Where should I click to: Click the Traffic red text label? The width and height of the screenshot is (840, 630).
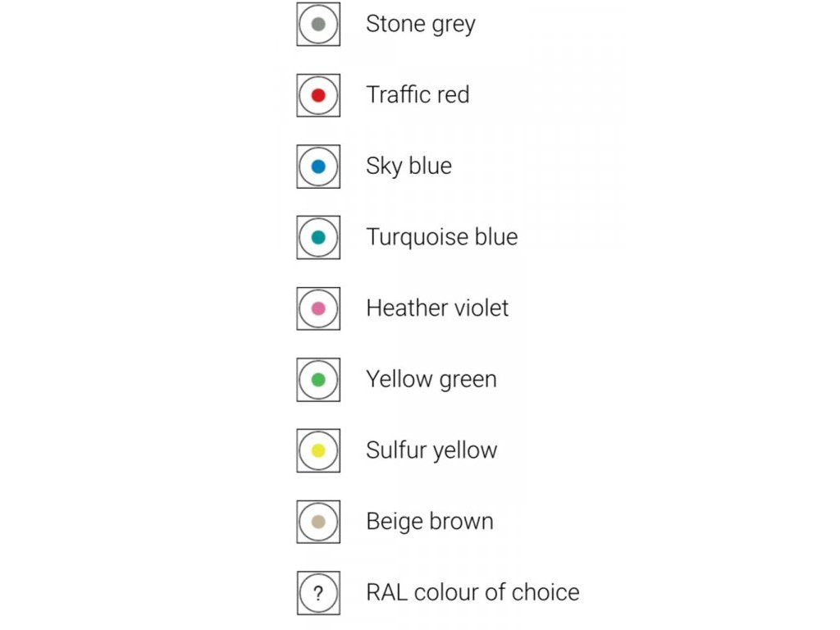(418, 95)
